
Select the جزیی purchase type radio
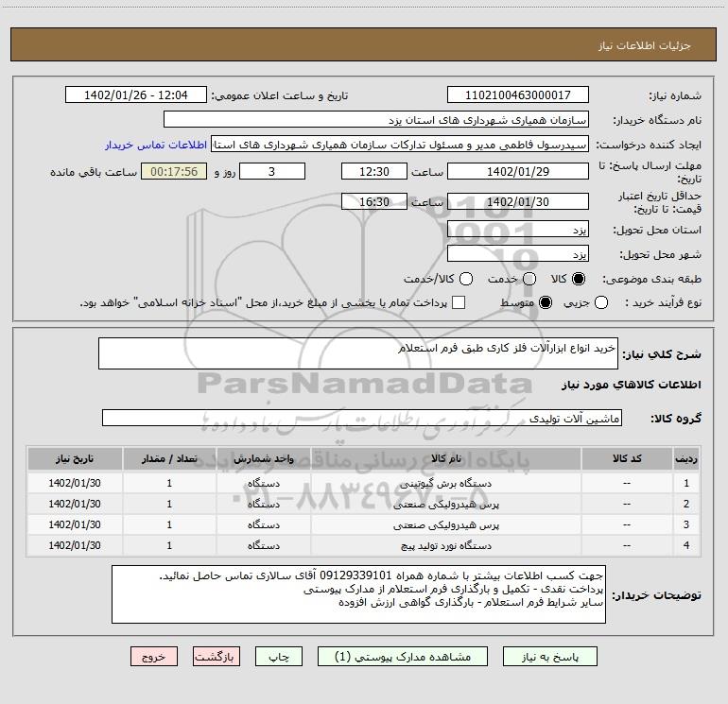601,302
